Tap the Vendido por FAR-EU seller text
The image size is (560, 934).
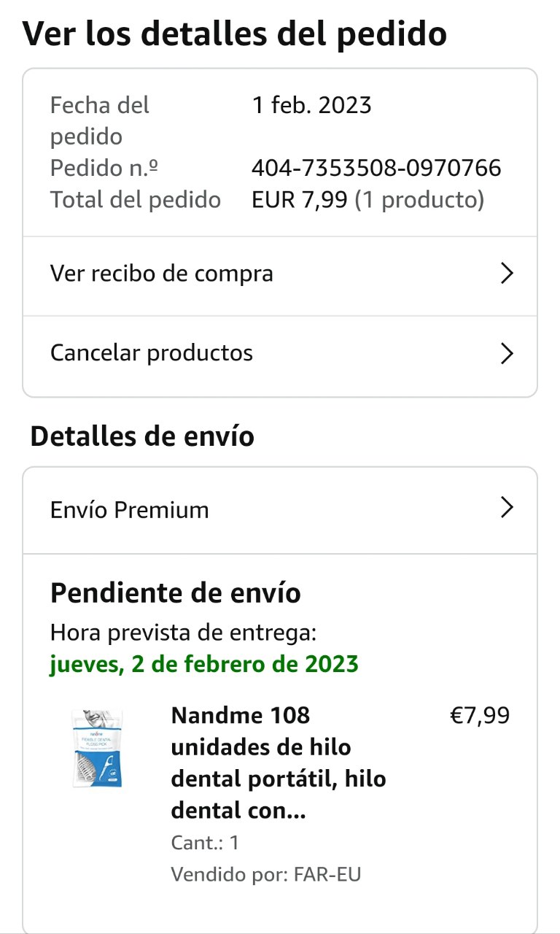[x=266, y=874]
